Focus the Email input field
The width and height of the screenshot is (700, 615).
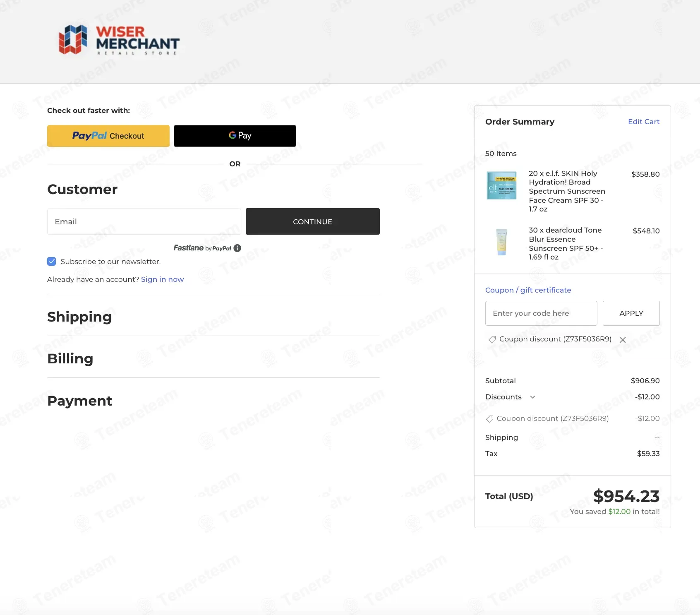tap(144, 221)
